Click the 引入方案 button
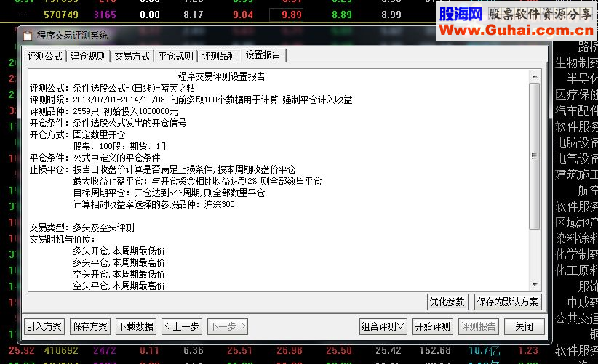This screenshot has width=598, height=364. (x=44, y=327)
